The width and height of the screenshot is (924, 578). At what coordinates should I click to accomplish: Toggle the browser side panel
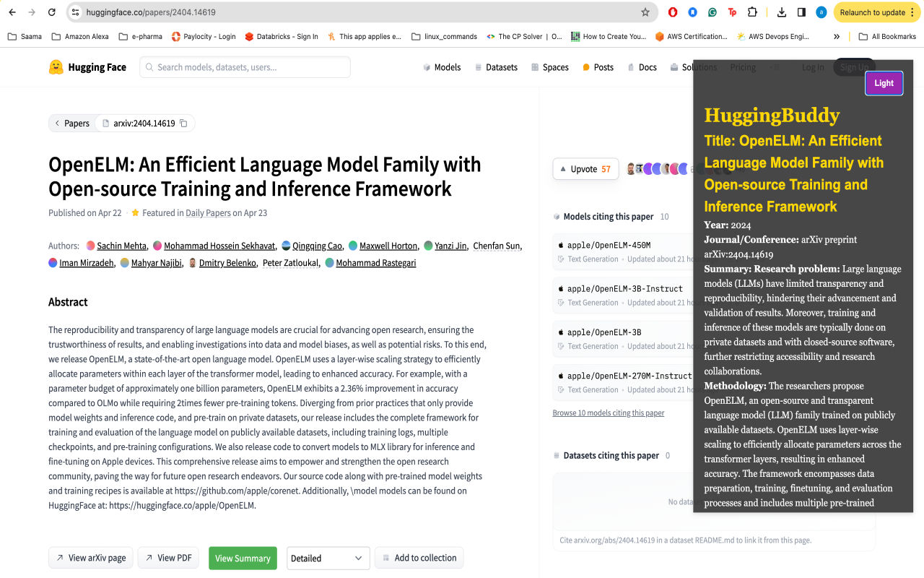point(801,12)
